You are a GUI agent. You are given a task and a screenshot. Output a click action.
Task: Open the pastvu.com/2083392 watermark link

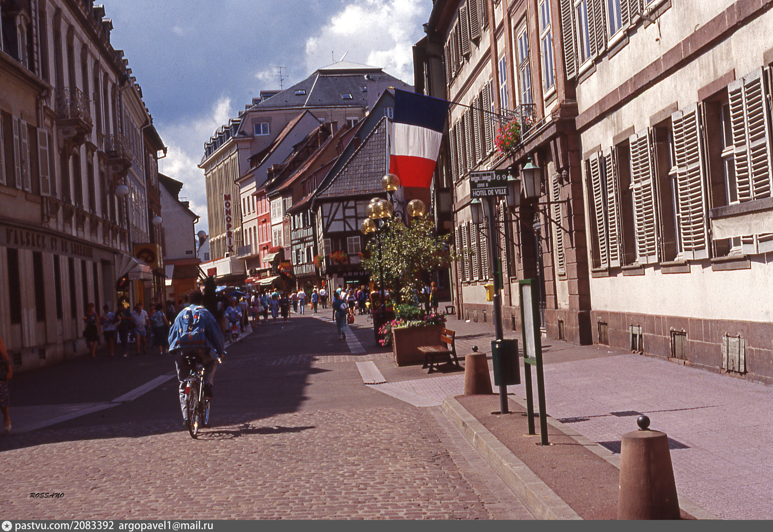64,526
